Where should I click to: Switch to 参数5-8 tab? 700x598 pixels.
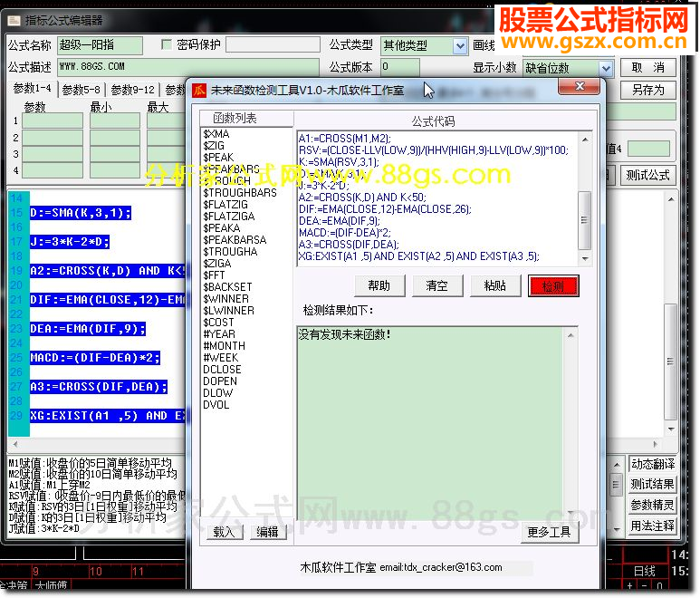point(82,90)
